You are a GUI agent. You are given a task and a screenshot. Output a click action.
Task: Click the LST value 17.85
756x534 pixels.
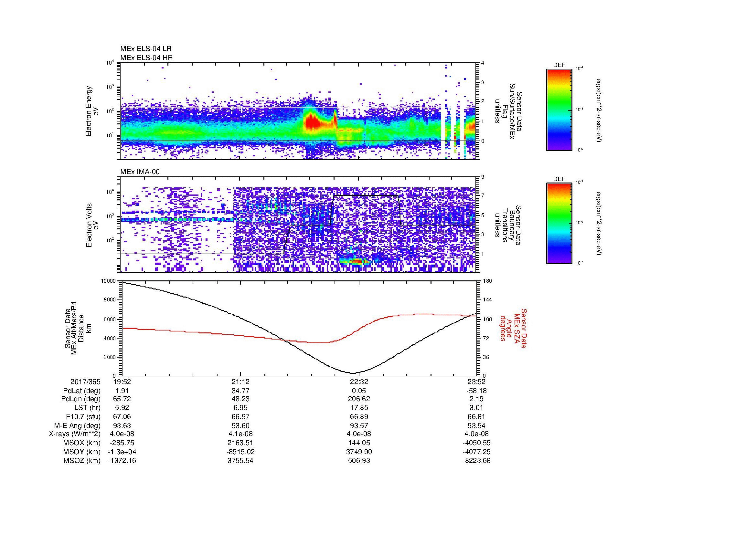[359, 408]
